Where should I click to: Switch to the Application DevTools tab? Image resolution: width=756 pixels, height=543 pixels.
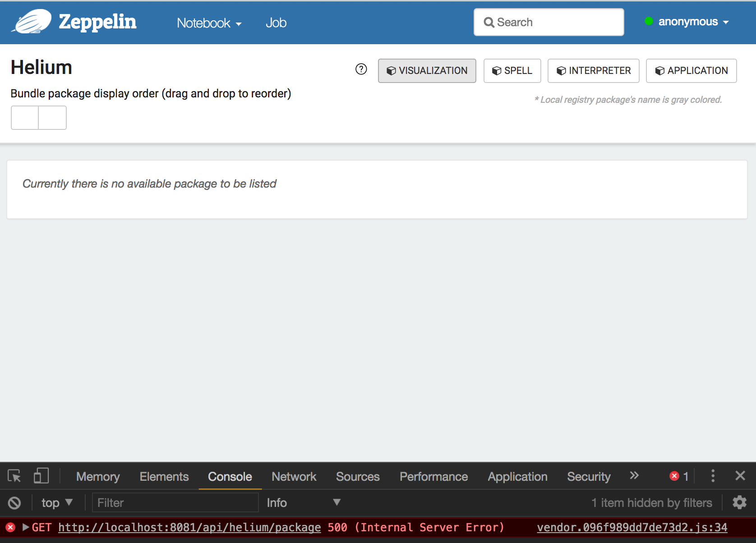tap(517, 477)
